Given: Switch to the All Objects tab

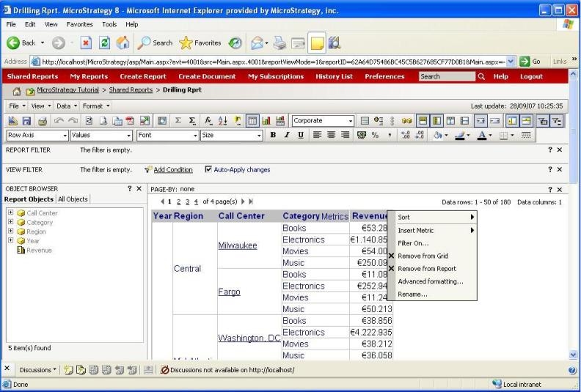Looking at the screenshot, I should pyautogui.click(x=73, y=199).
